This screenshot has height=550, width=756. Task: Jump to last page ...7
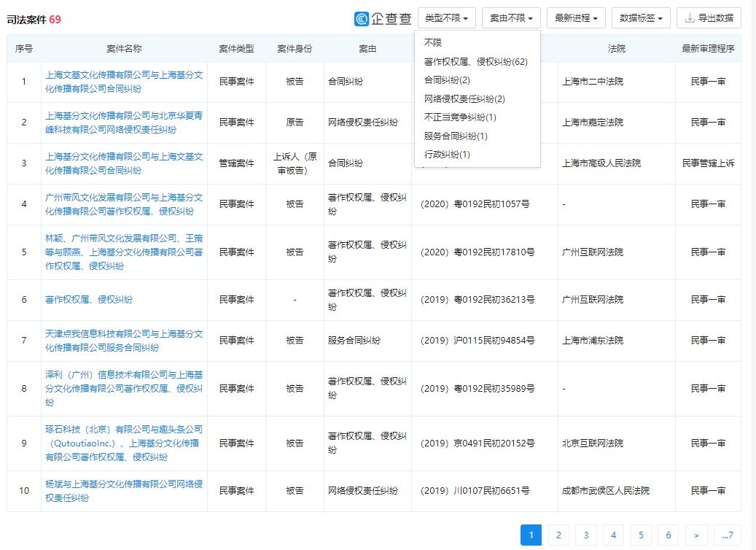[728, 535]
